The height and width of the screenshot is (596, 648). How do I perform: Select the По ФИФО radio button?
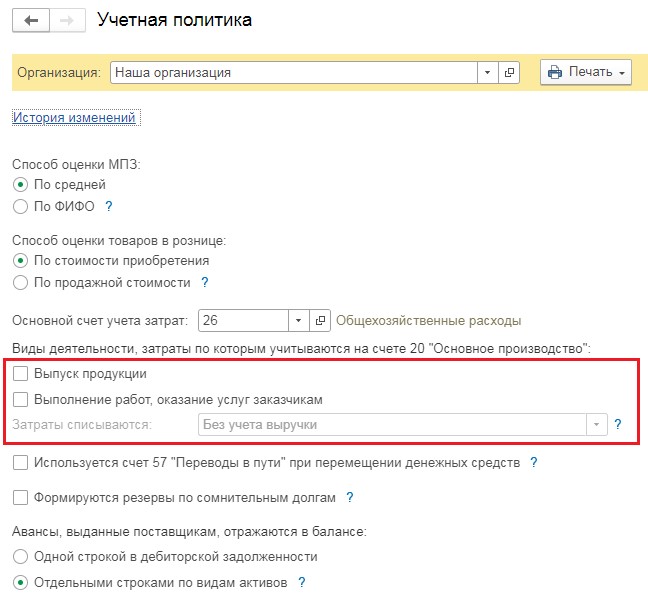[x=20, y=206]
